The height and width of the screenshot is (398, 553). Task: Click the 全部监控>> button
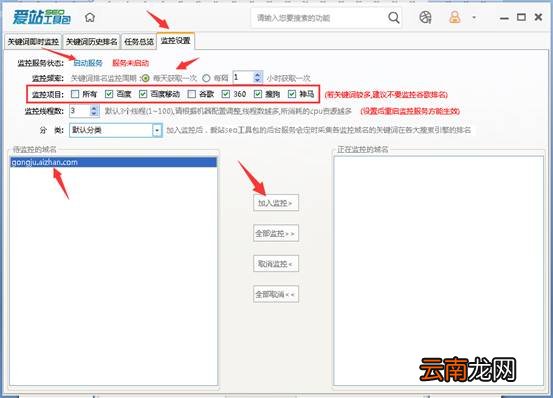click(276, 233)
